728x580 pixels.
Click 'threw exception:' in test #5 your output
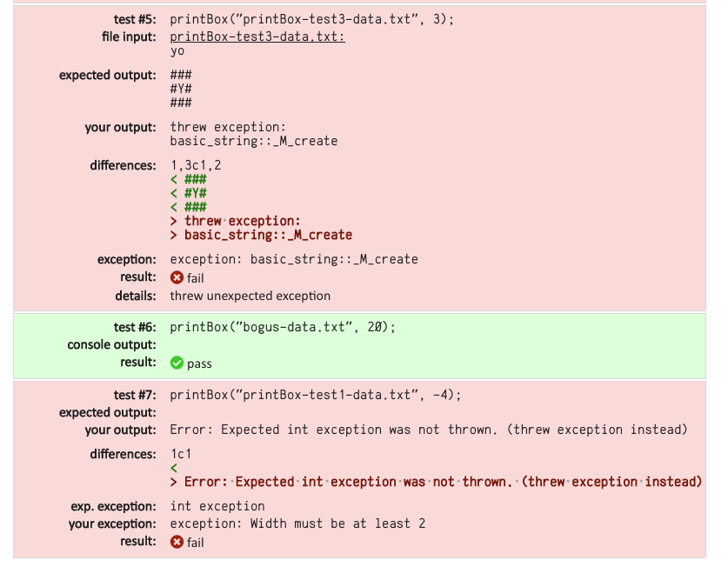228,127
